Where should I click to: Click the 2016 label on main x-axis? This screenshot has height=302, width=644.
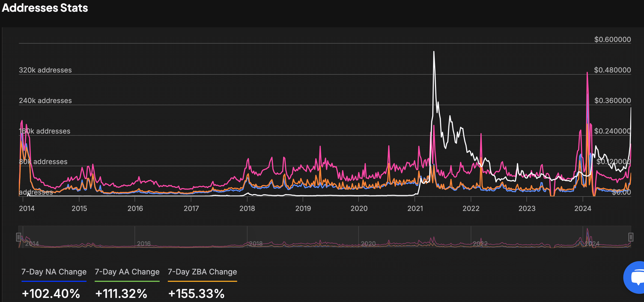point(135,209)
